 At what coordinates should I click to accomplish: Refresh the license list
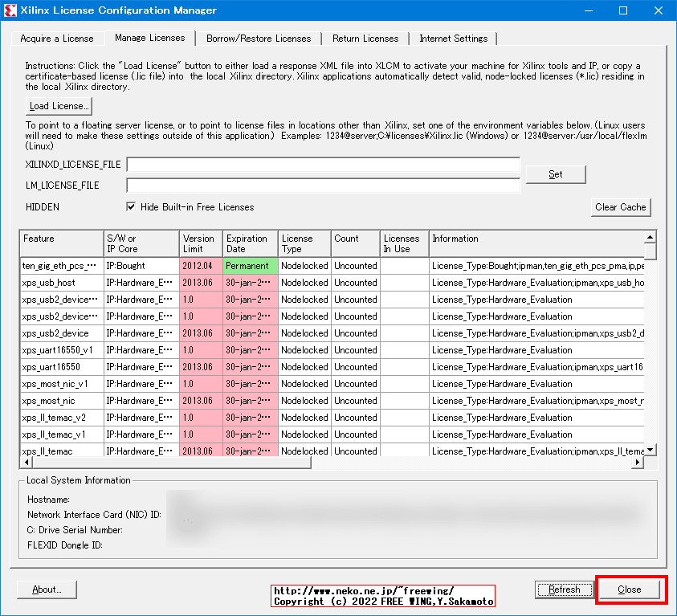565,589
